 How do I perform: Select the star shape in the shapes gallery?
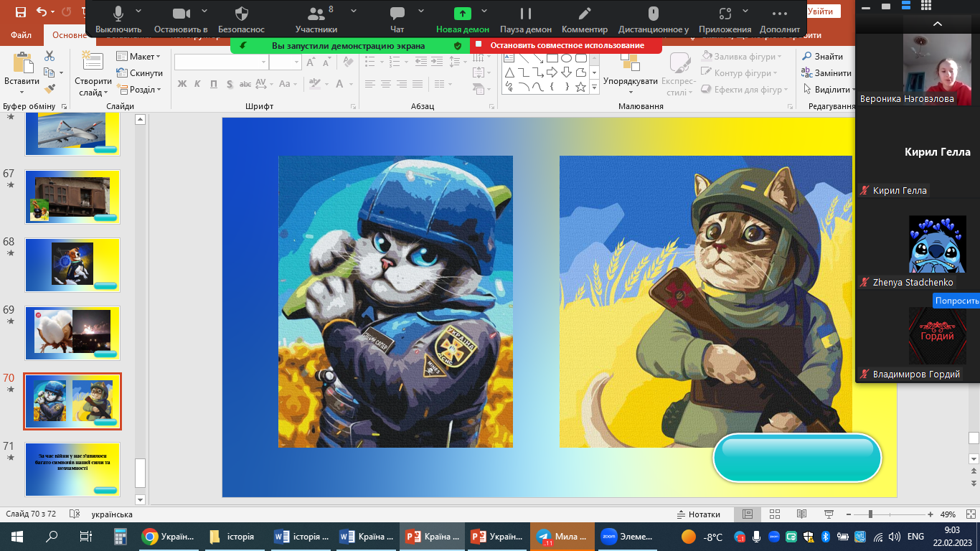580,87
